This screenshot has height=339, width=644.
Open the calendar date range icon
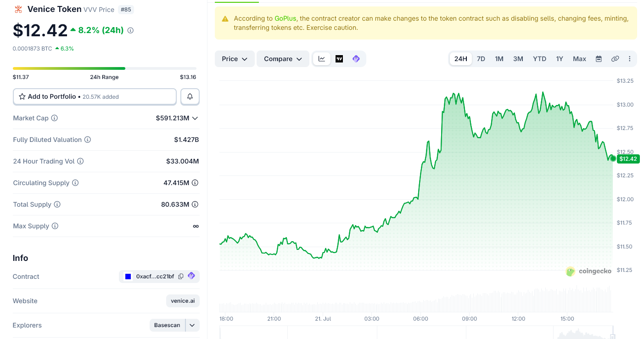click(599, 59)
